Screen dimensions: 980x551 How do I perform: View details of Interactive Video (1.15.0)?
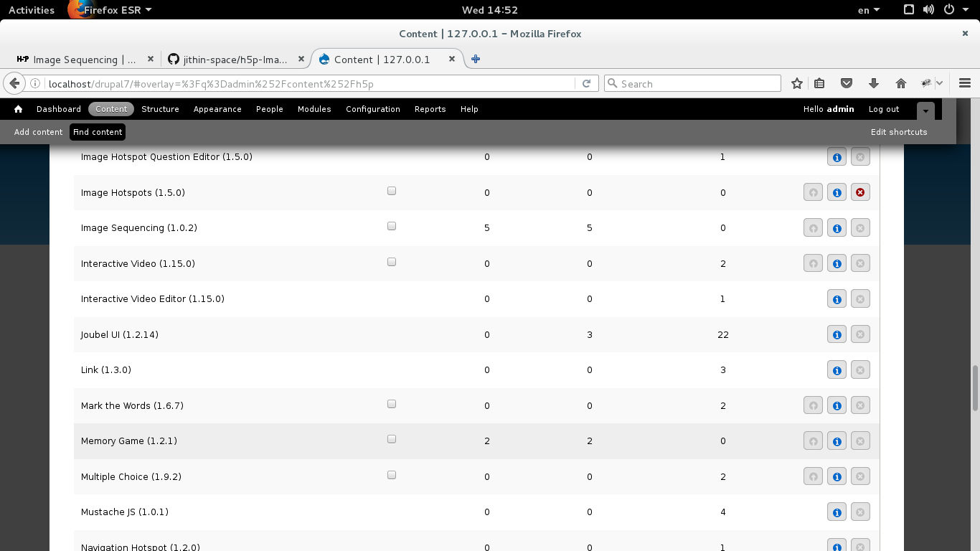[x=837, y=263]
